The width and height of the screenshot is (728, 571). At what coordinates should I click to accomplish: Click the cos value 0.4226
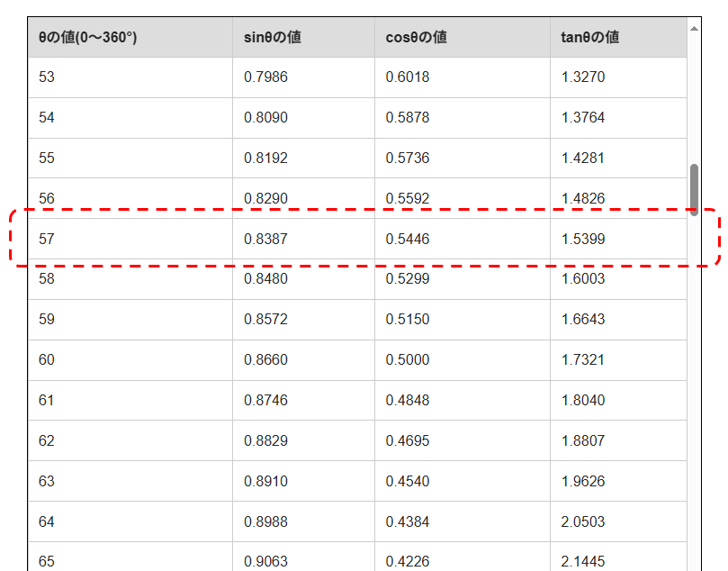point(408,561)
